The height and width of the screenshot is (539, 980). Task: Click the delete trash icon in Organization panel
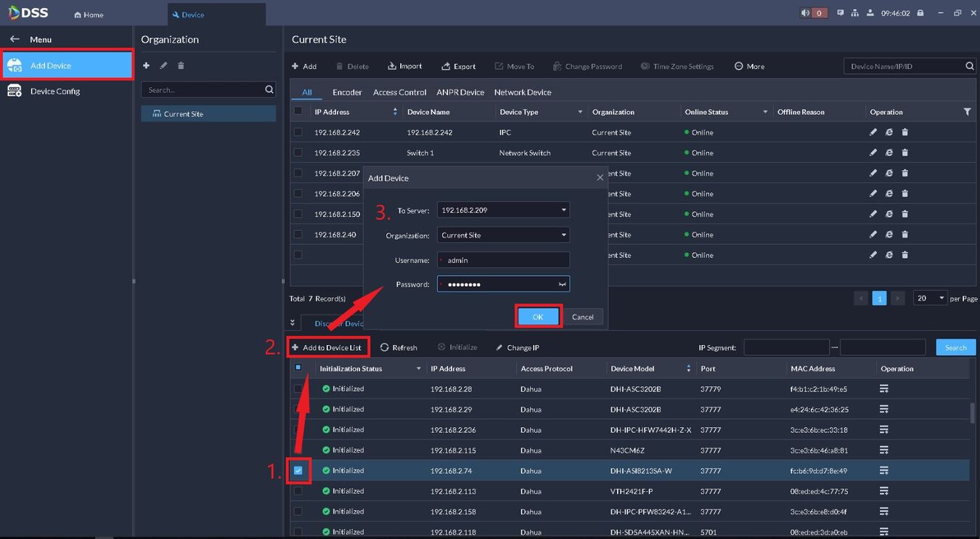click(x=181, y=65)
